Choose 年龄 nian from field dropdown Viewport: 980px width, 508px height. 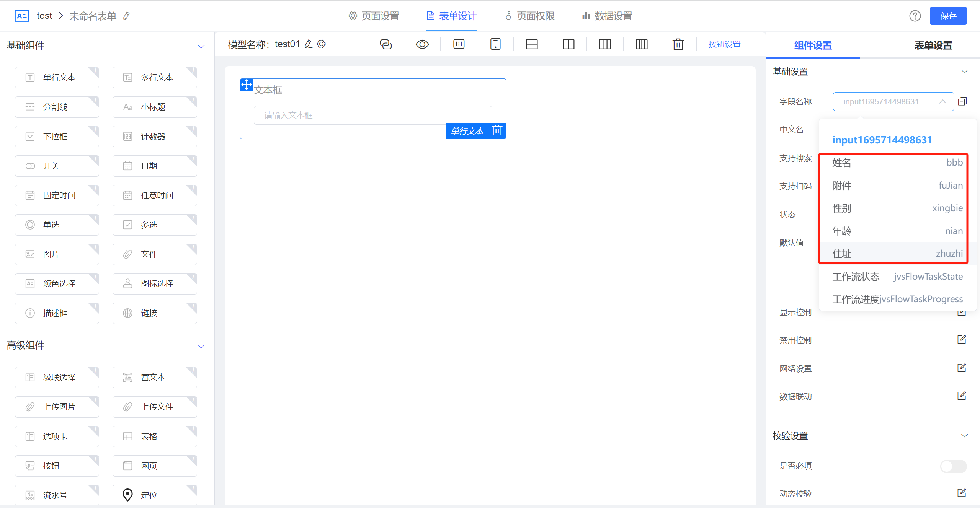tap(897, 231)
